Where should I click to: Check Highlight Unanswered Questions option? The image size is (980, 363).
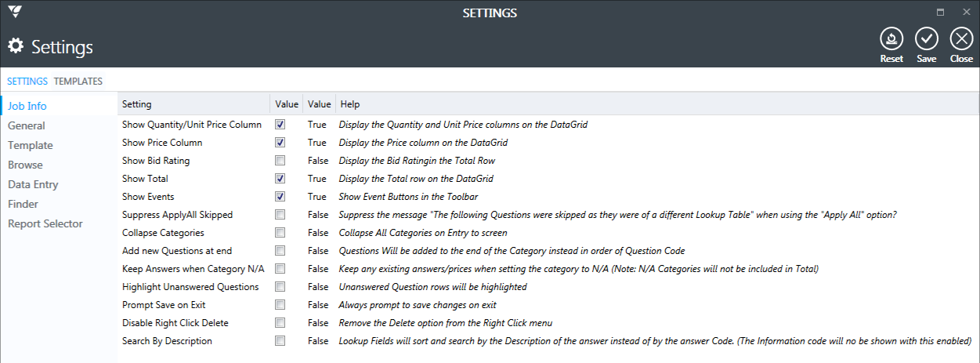pos(280,287)
